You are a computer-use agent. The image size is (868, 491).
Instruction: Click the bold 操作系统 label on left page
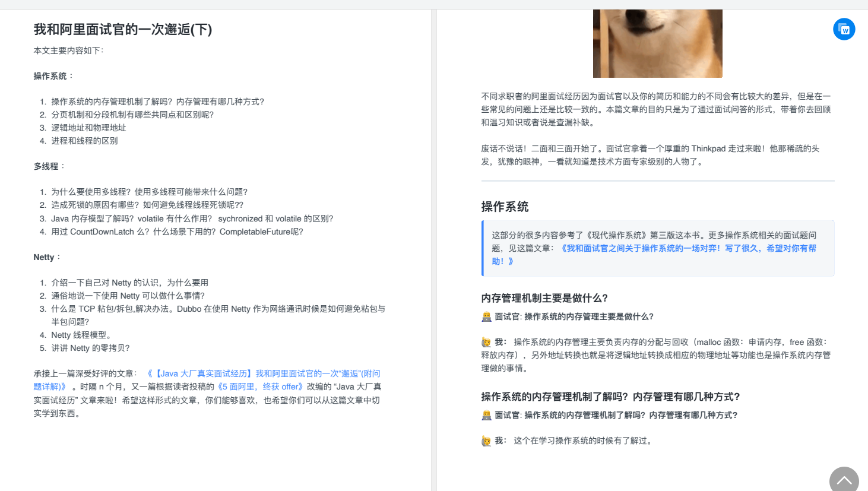pyautogui.click(x=50, y=76)
